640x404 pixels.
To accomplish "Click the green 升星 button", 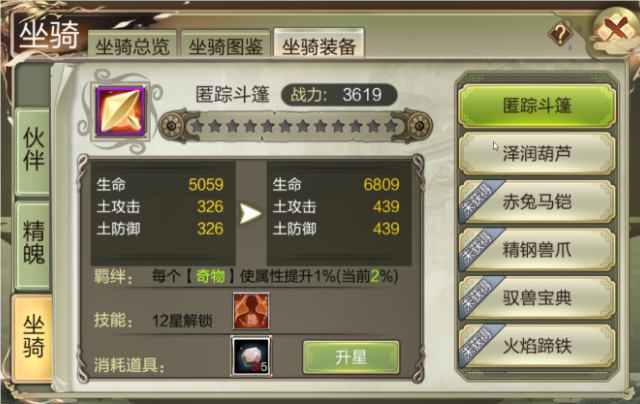I will coord(351,357).
